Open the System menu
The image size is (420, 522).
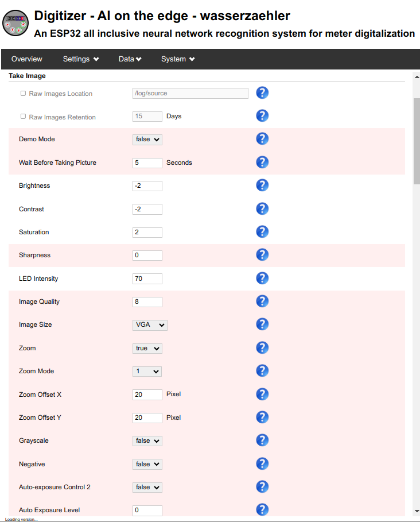(x=178, y=59)
